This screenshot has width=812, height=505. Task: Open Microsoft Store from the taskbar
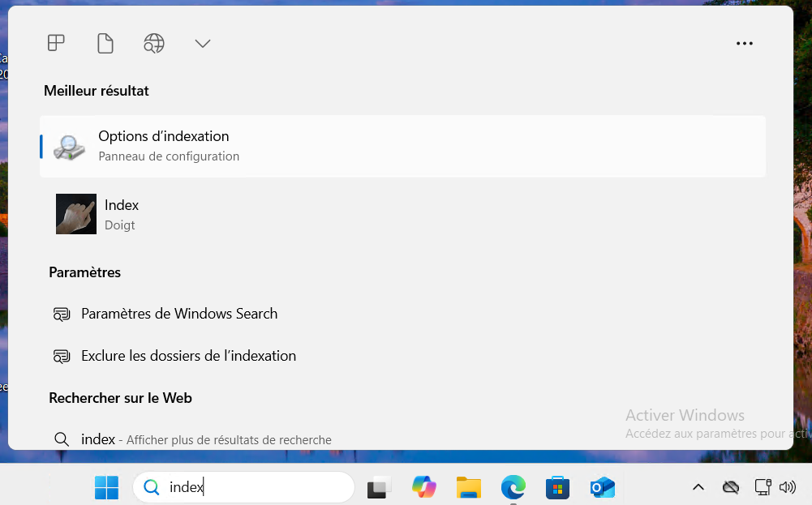click(x=557, y=487)
